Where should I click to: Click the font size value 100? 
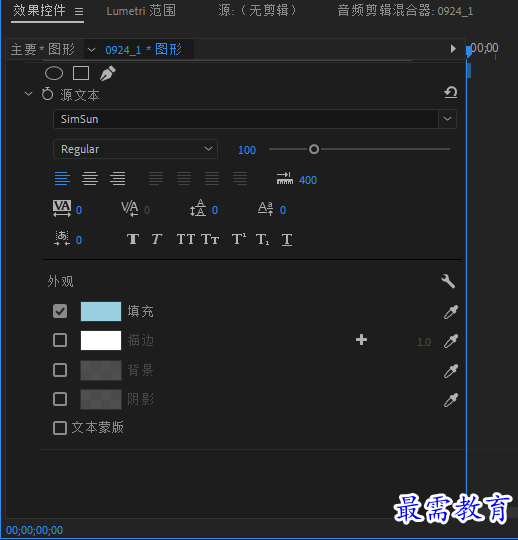247,150
